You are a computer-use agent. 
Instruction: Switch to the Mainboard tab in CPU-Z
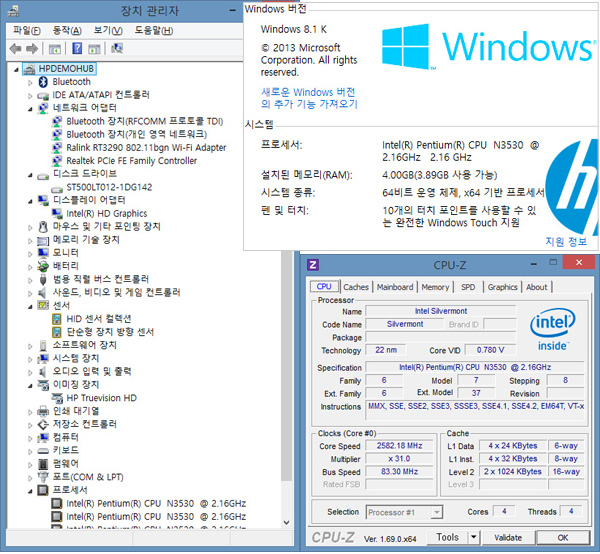pyautogui.click(x=395, y=287)
